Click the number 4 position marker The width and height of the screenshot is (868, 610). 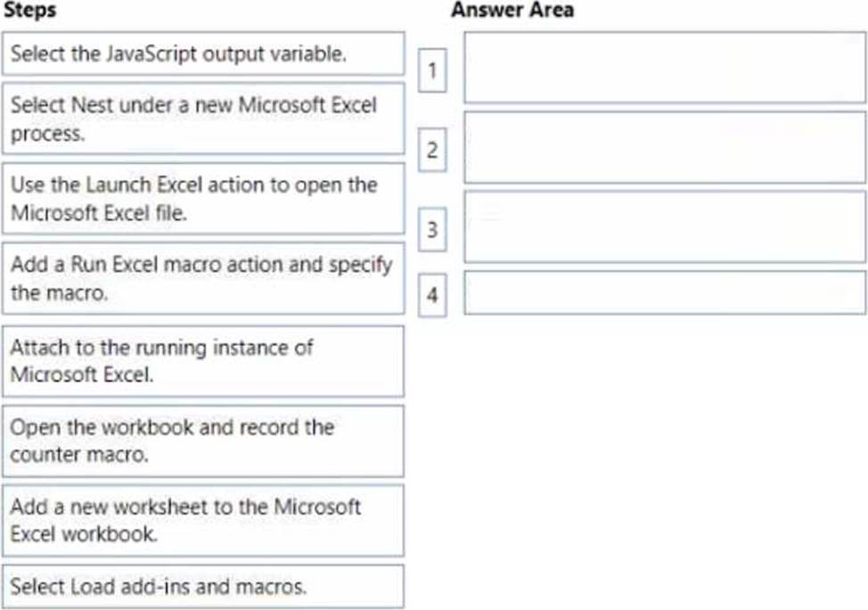[x=432, y=296]
